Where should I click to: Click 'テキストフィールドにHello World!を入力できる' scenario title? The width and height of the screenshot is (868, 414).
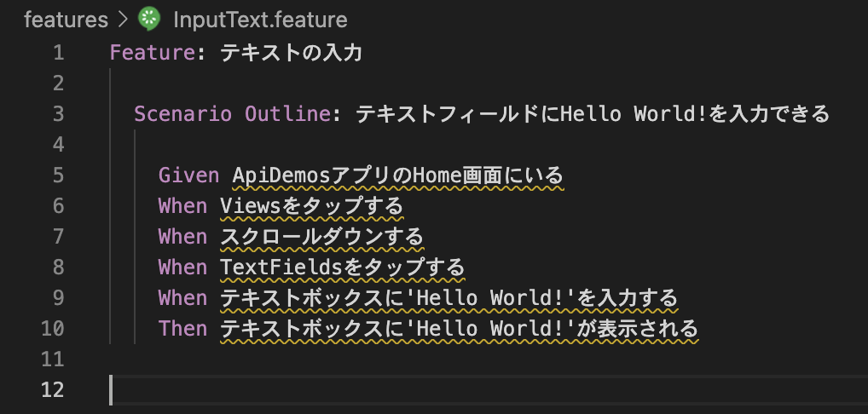tap(593, 114)
